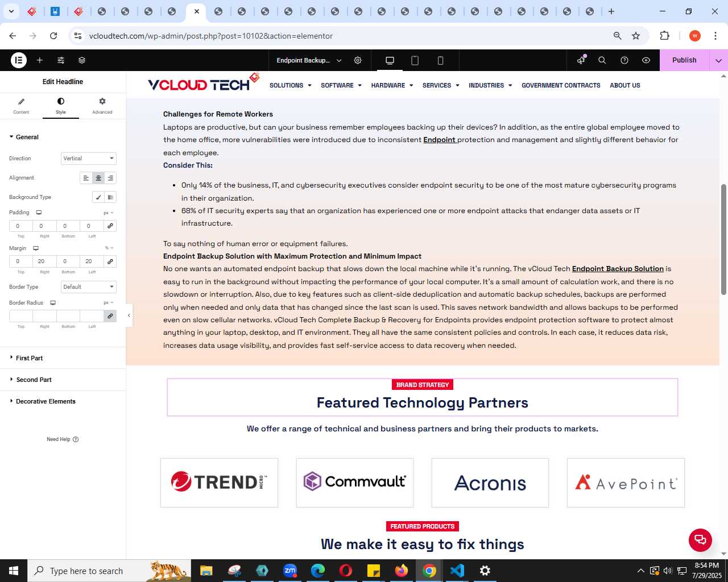The image size is (728, 582).
Task: Open Endpoint Backup document dropdown
Action: (x=309, y=60)
